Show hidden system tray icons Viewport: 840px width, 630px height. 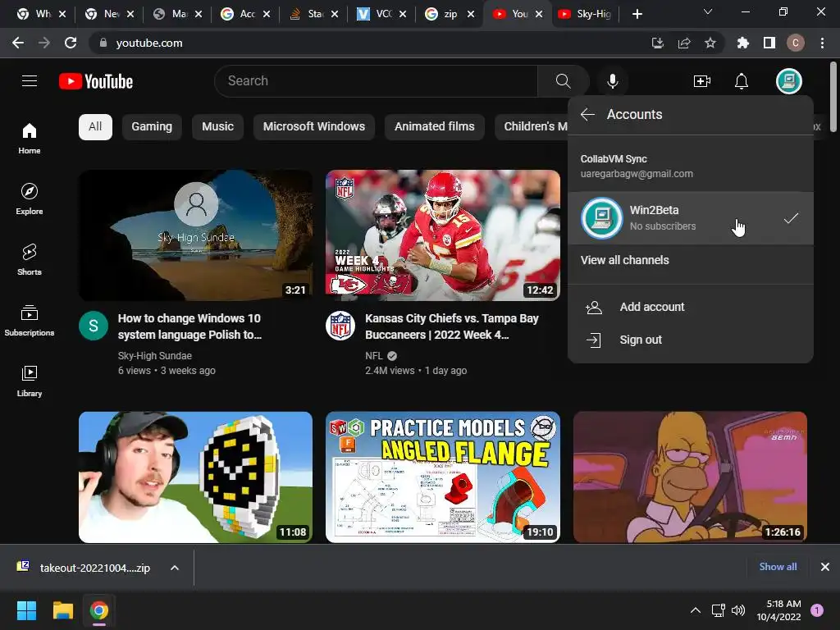[x=696, y=610]
